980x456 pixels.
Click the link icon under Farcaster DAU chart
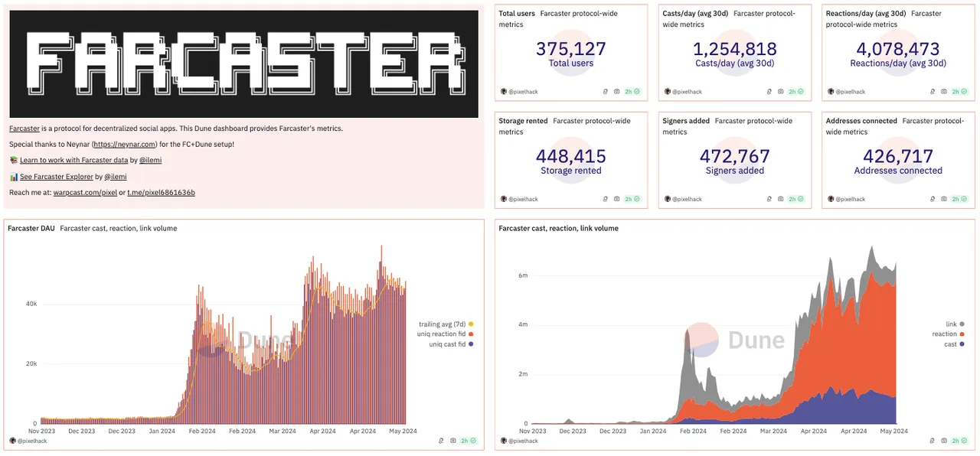(442, 441)
